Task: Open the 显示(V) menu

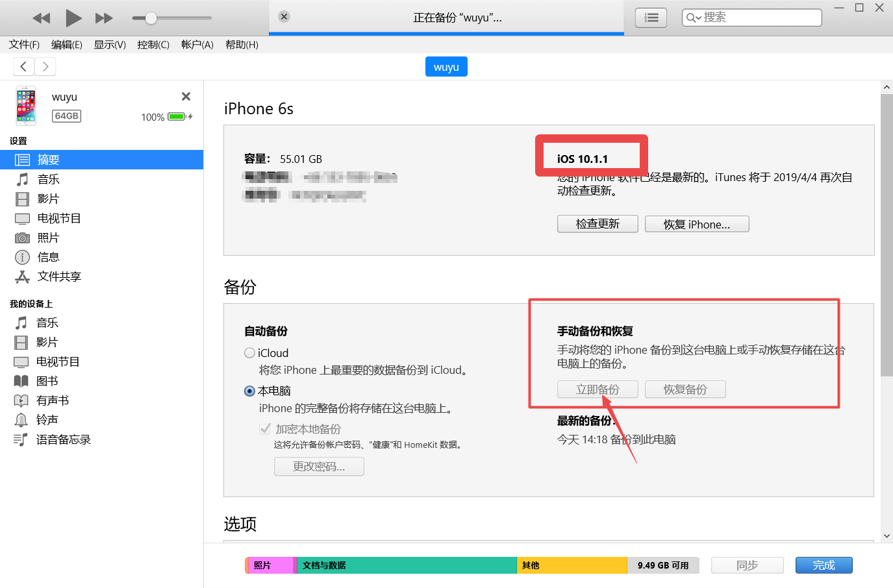Action: click(x=110, y=45)
